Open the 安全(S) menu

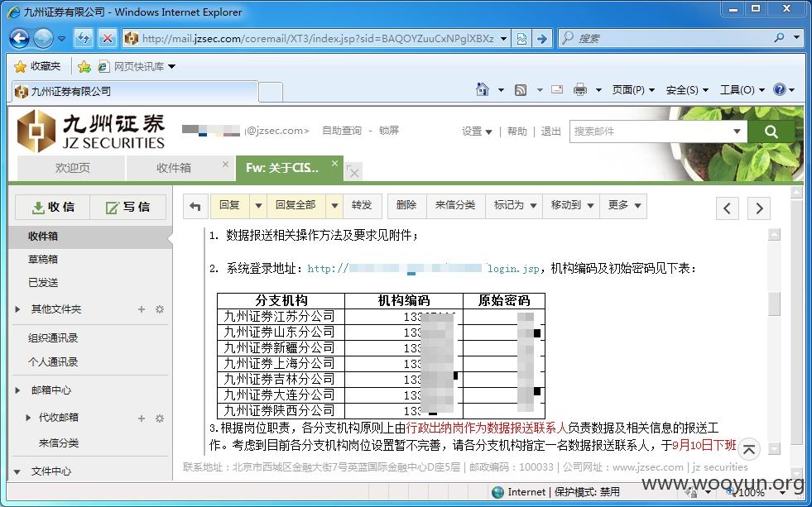point(687,90)
